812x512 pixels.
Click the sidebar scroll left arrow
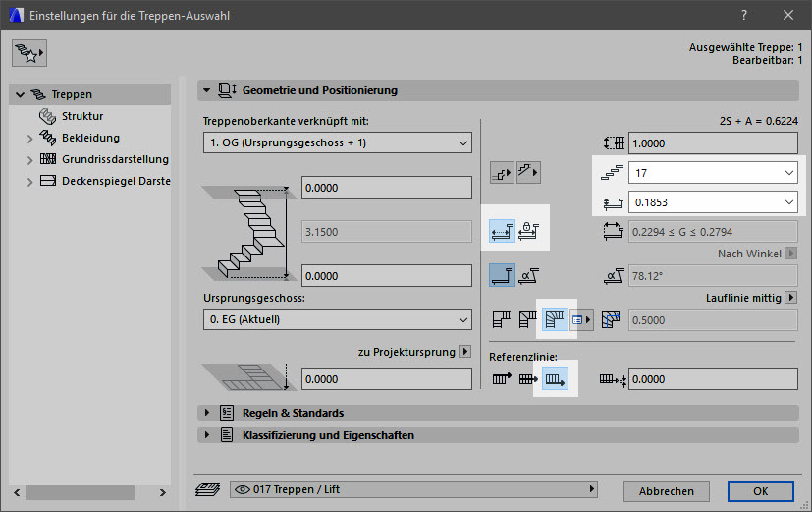point(17,492)
